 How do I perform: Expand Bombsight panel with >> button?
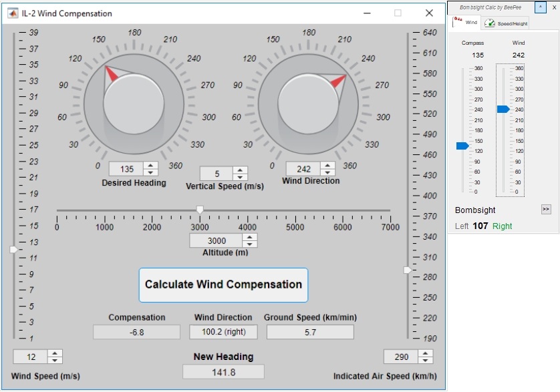(546, 209)
